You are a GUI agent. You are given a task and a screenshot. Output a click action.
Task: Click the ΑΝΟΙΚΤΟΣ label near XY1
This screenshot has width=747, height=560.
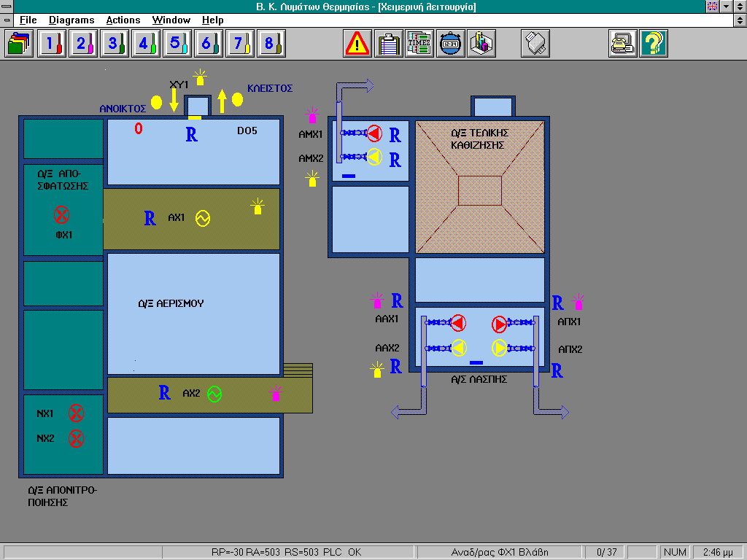click(123, 109)
